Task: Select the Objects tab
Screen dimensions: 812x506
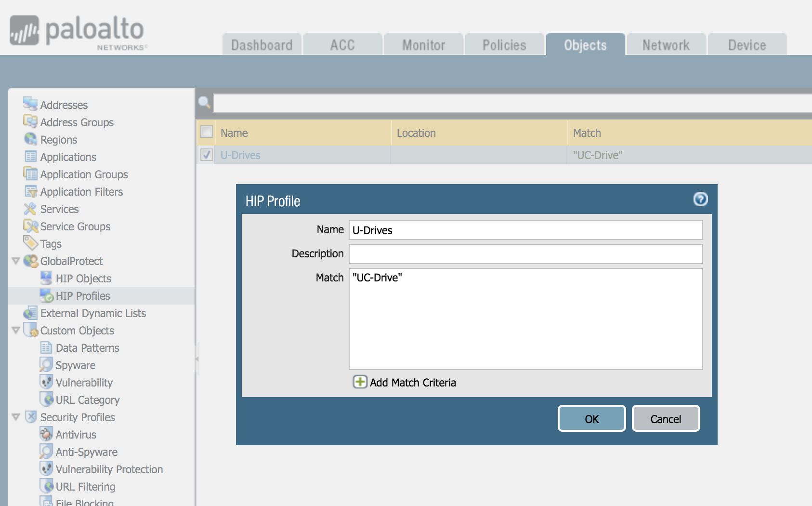Action: [x=586, y=44]
